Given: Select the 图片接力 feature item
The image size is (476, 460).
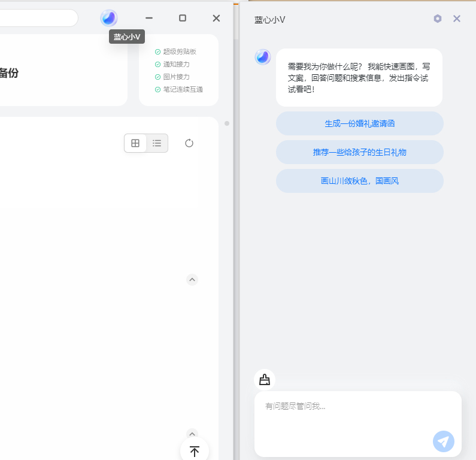Looking at the screenshot, I should tap(172, 77).
